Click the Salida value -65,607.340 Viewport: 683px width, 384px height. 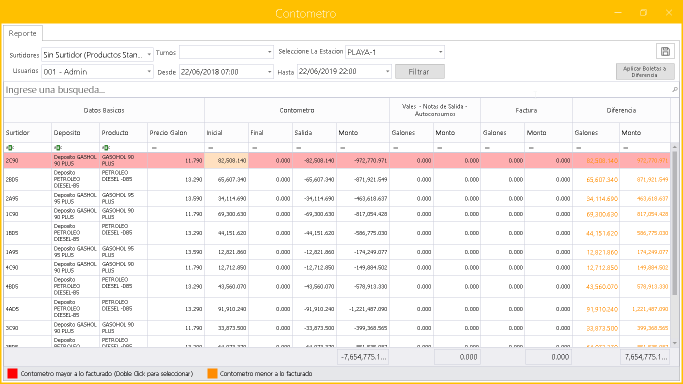(x=314, y=179)
